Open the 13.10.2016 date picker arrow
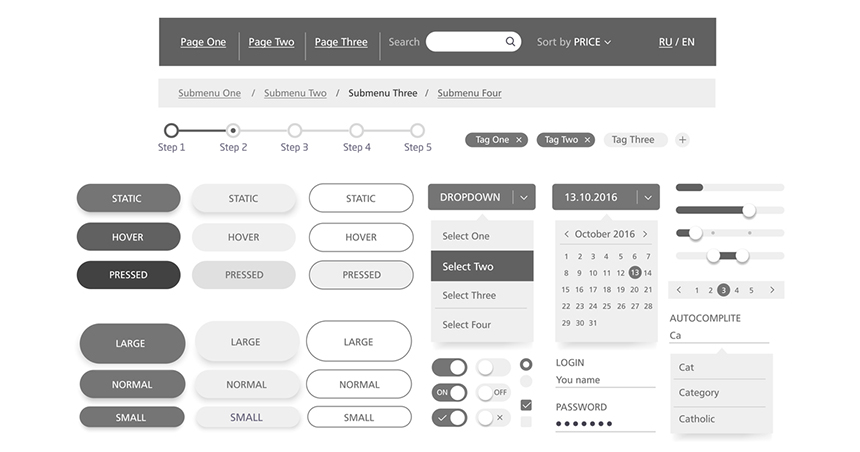This screenshot has width=860, height=452. 648,197
